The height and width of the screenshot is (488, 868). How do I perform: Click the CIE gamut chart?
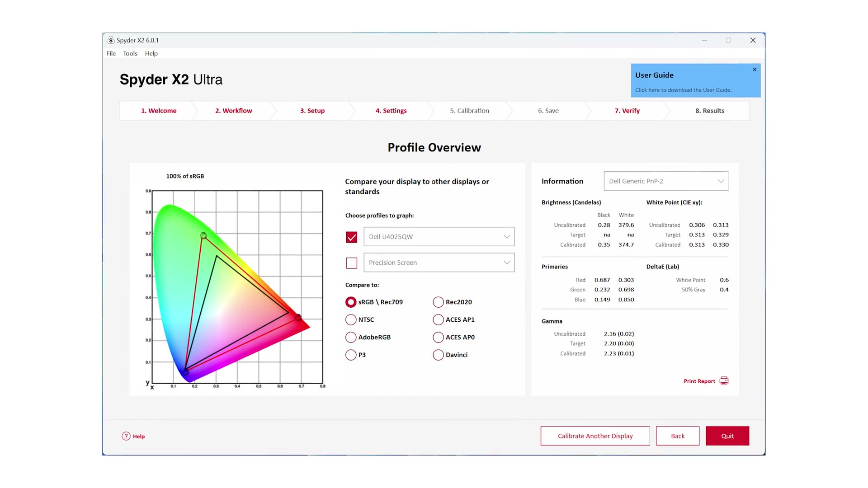tap(237, 287)
